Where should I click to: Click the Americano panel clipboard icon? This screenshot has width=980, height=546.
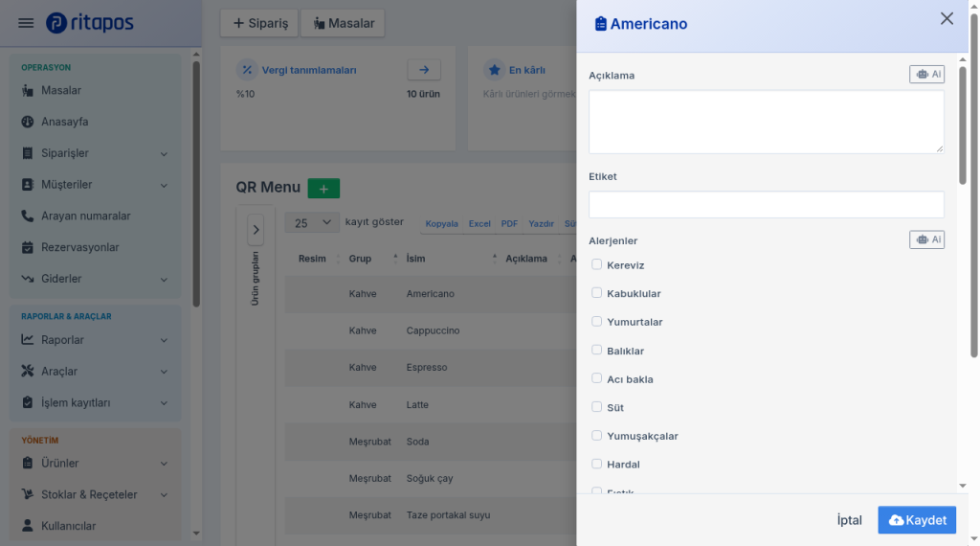(601, 24)
